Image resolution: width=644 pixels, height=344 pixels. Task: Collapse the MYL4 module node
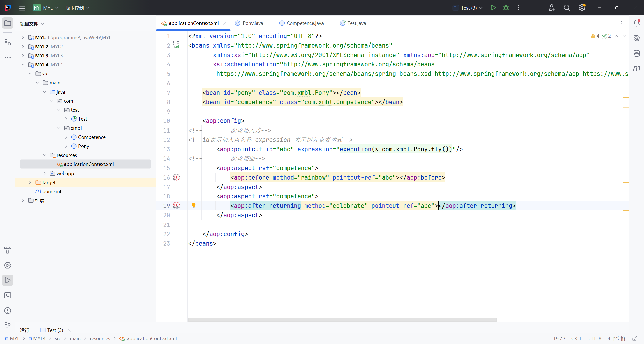pyautogui.click(x=23, y=65)
